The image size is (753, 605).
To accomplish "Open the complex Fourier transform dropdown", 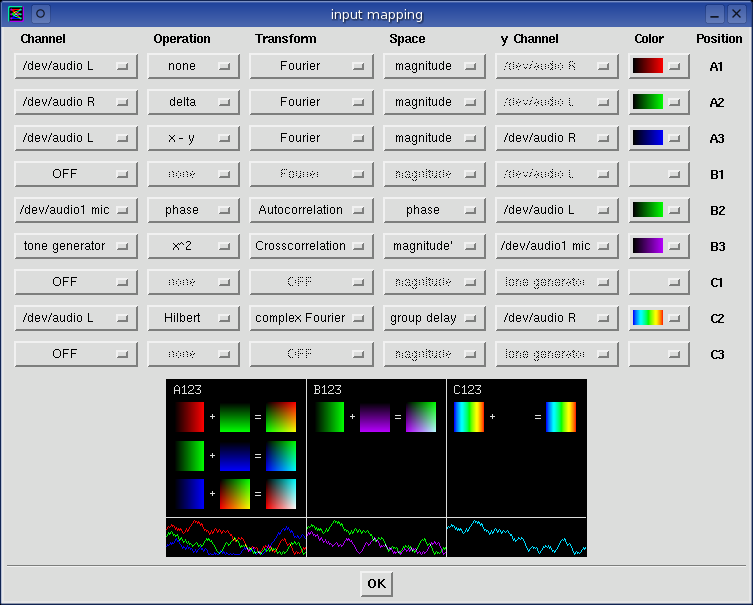I will click(x=310, y=318).
